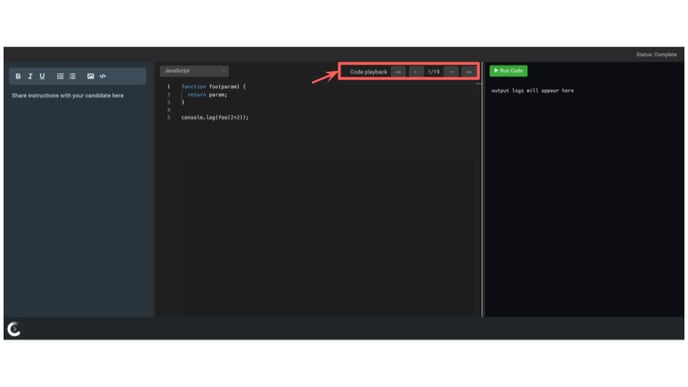This screenshot has height=387, width=688.
Task: Toggle bold formatting in instructions toolbar
Action: [18, 76]
